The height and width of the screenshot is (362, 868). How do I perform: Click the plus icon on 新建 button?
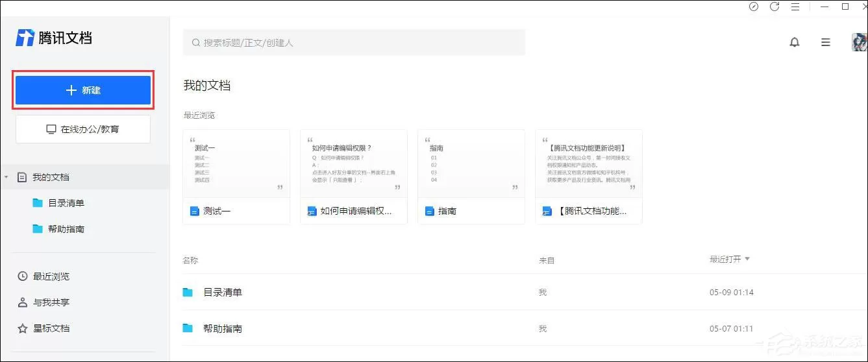[71, 90]
